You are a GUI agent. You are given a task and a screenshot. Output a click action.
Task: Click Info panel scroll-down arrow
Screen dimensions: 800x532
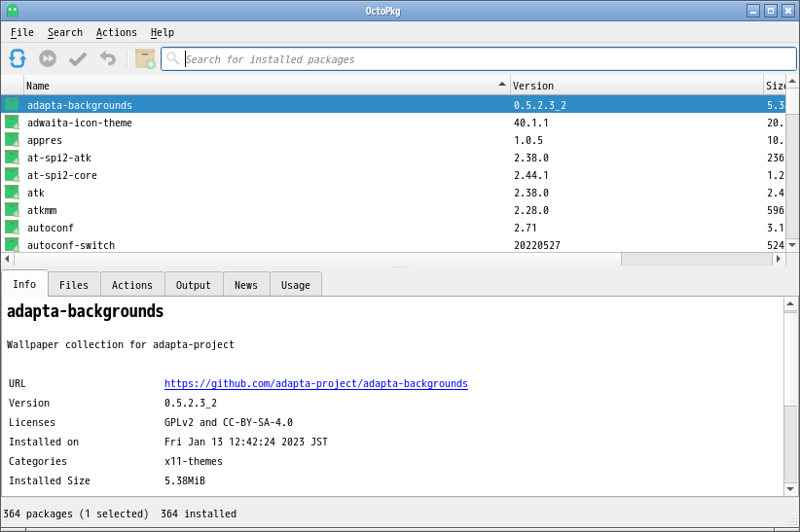point(790,489)
